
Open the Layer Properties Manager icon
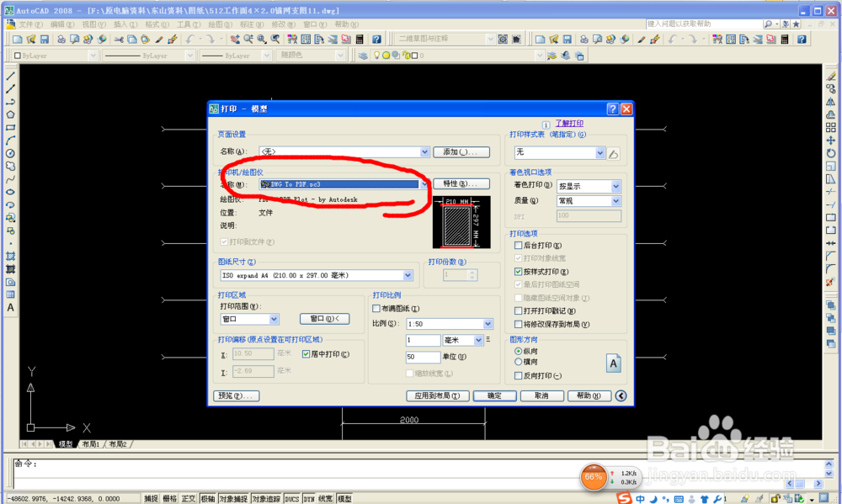[x=363, y=56]
